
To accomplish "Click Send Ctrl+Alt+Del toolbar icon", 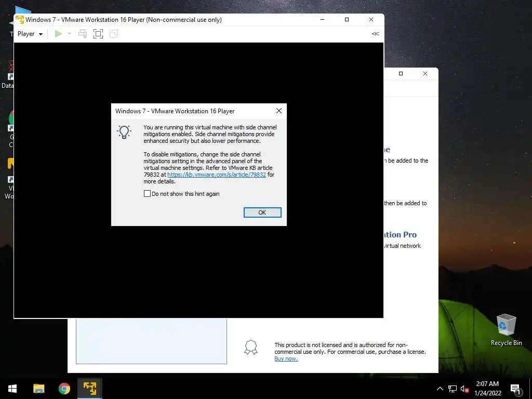I will pos(83,34).
